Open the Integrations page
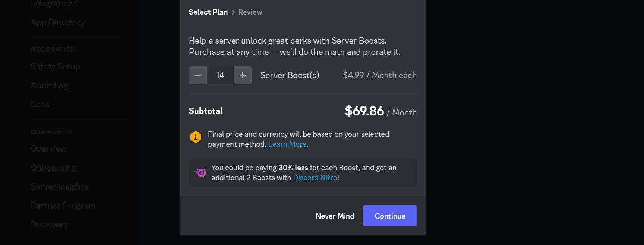 point(54,4)
